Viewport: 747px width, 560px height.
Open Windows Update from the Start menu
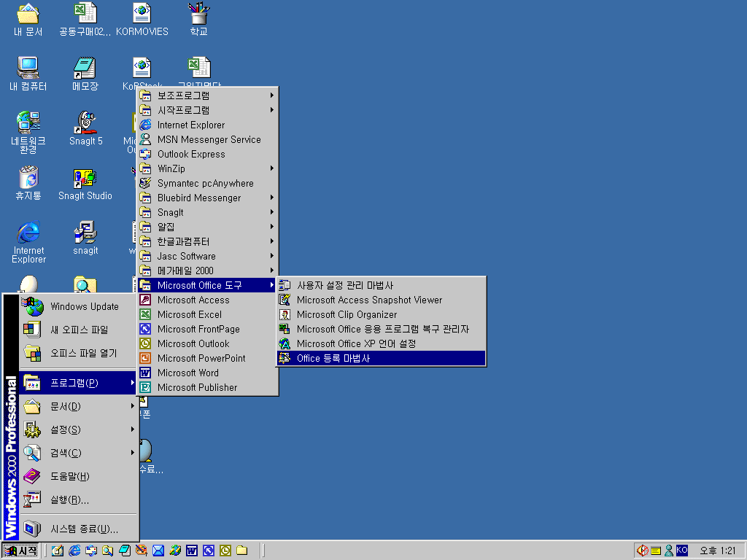(x=78, y=307)
